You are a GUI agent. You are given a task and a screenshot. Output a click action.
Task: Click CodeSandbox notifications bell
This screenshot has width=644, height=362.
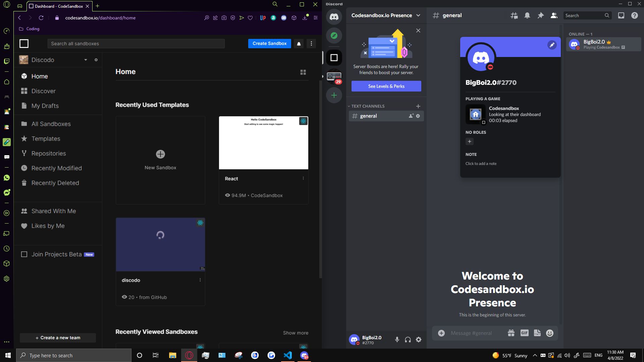tap(299, 44)
